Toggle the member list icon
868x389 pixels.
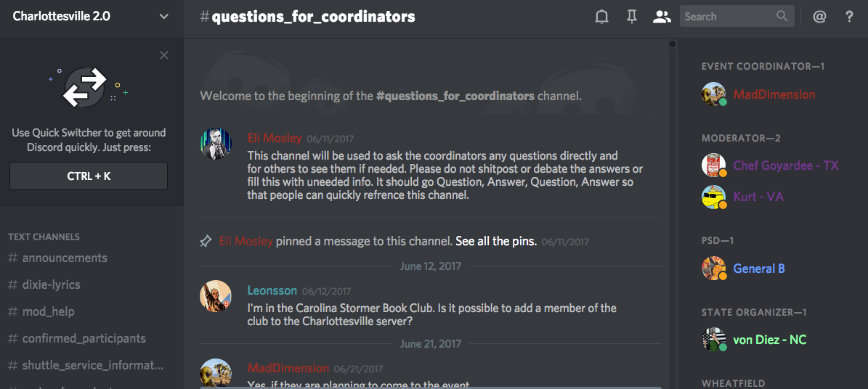[661, 17]
